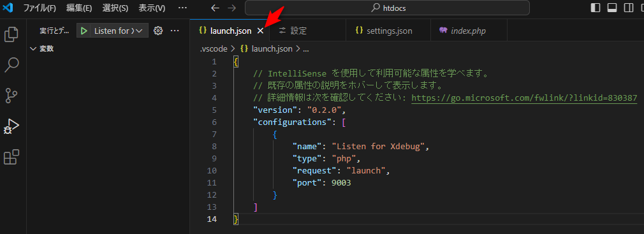
Task: Open the ファイル(F) menu
Action: 40,8
